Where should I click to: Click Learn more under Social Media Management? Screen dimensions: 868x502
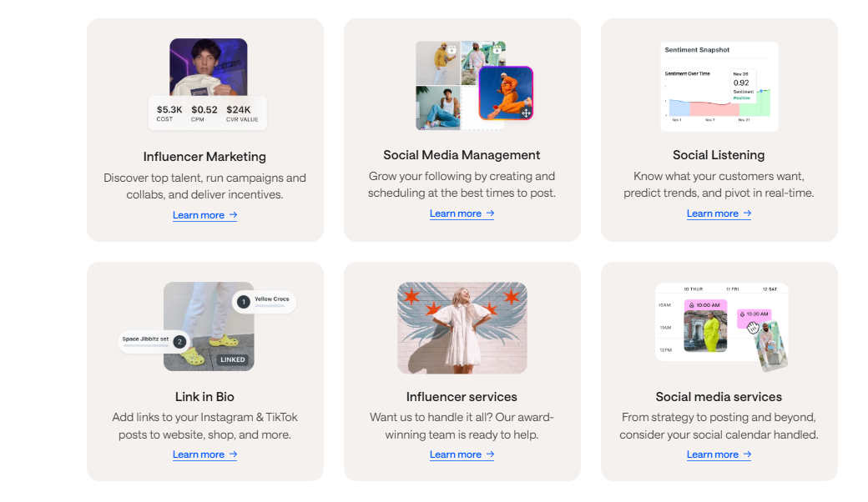point(462,213)
